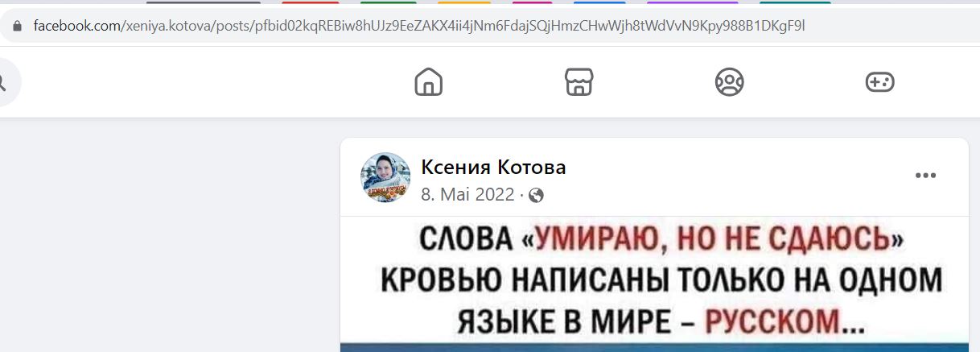This screenshot has width=980, height=352.
Task: Go to the Groups icon
Action: [729, 82]
